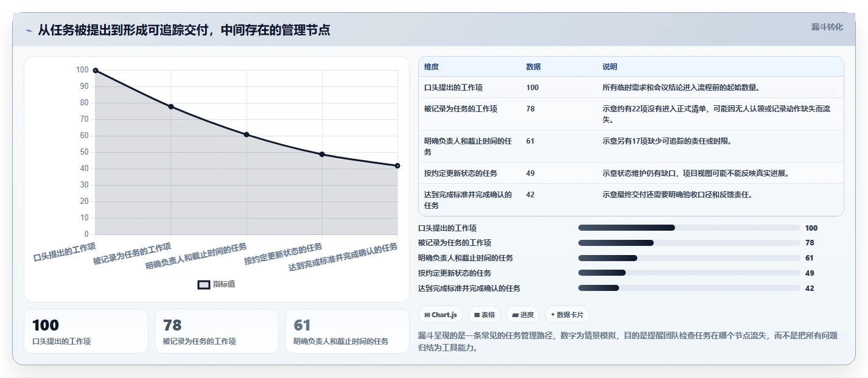Screen dimensions: 868x378
Task: Click the progress value 100 beside its bar
Action: coord(811,228)
